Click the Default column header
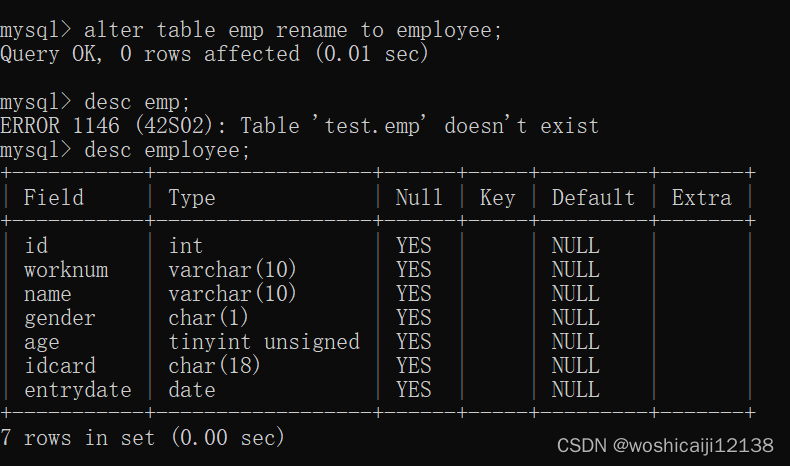The image size is (790, 466). (593, 197)
